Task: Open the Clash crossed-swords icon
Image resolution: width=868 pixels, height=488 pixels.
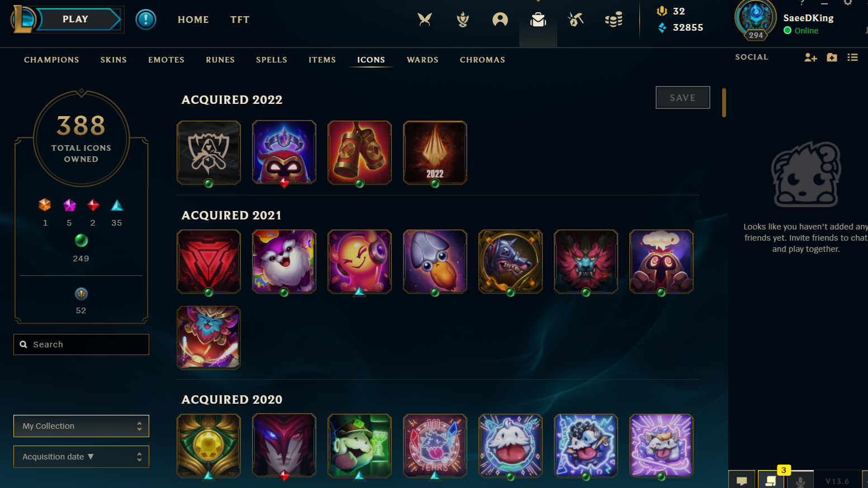Action: pos(425,20)
